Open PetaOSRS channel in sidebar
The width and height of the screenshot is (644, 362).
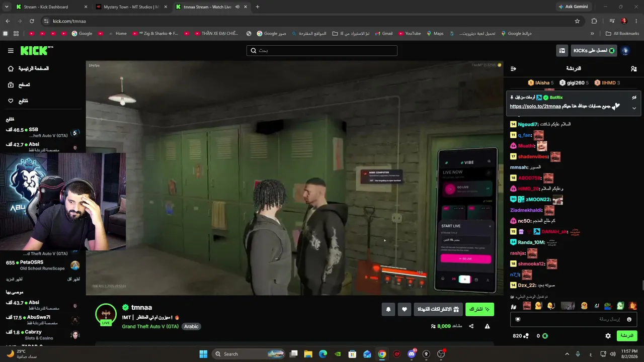coord(43,265)
